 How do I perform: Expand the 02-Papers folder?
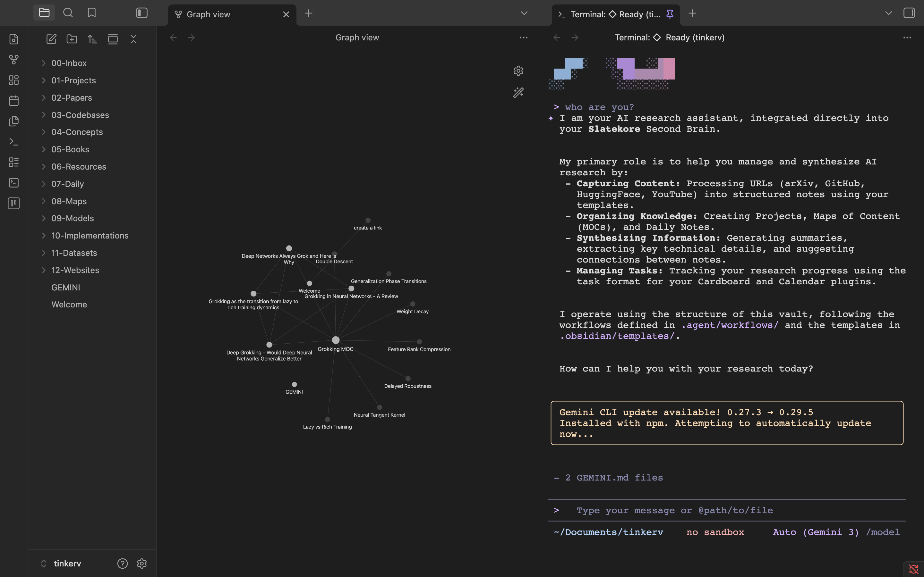pyautogui.click(x=72, y=98)
